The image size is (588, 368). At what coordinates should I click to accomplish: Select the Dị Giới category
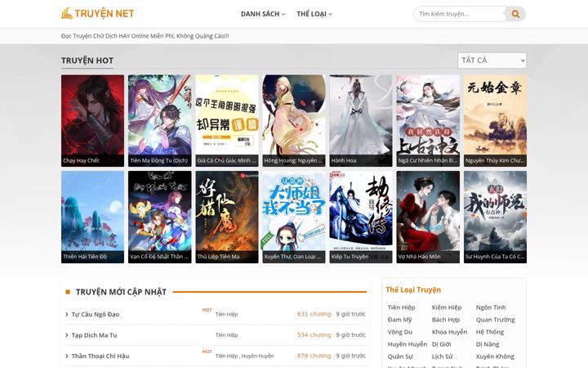coord(441,344)
